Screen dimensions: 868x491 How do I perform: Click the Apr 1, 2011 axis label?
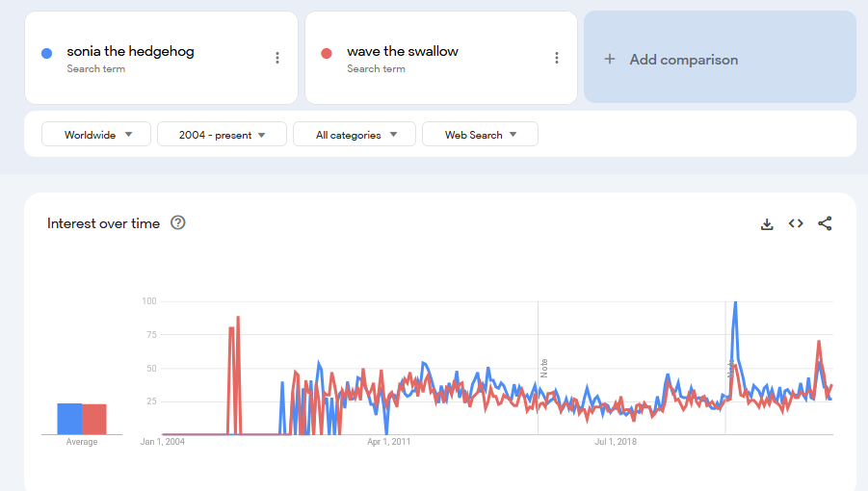388,442
